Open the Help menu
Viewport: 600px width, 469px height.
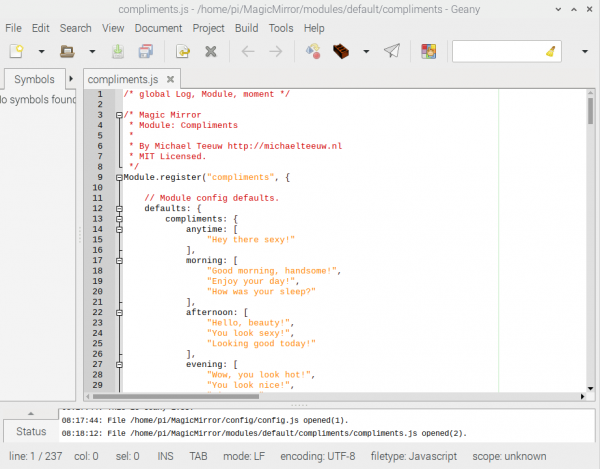coord(314,28)
